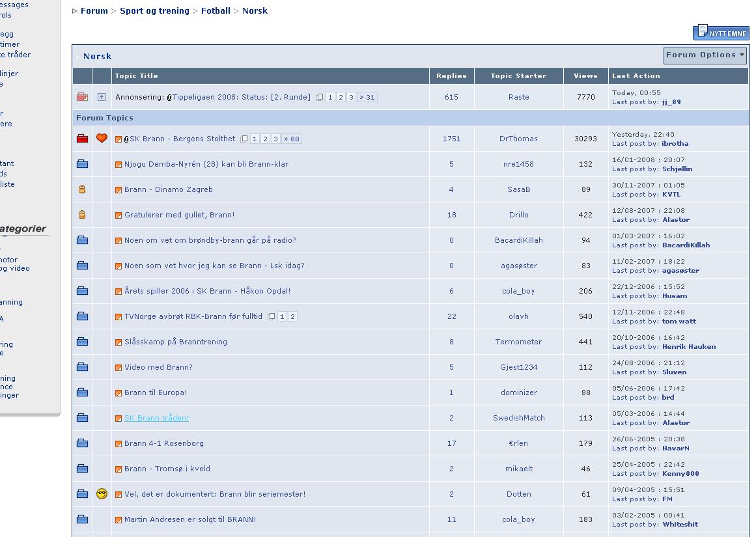Open last poster ibrotha's profile

point(675,144)
